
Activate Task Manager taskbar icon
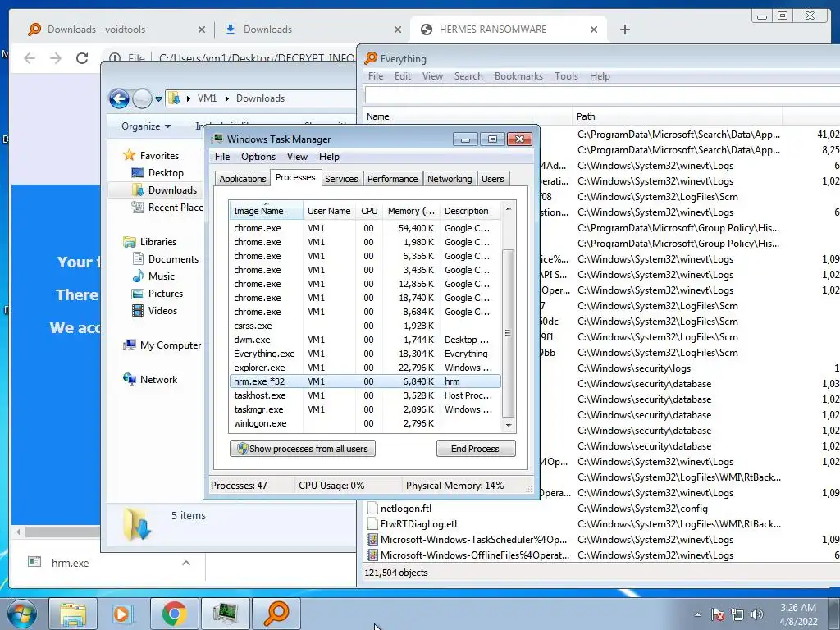[x=225, y=614]
